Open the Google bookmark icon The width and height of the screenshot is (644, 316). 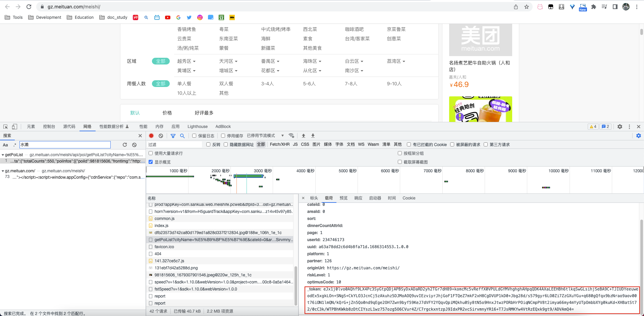(x=178, y=17)
